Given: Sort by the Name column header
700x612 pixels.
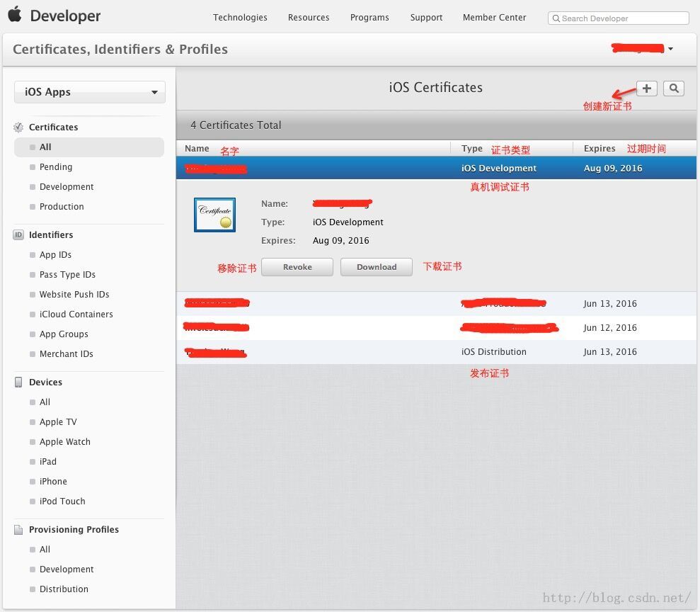Looking at the screenshot, I should (197, 148).
